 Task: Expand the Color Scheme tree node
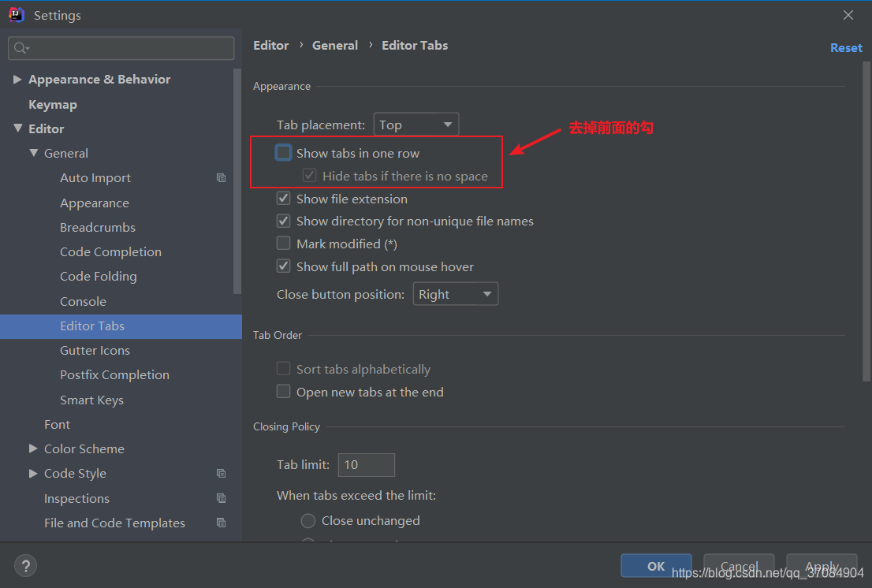pos(33,448)
